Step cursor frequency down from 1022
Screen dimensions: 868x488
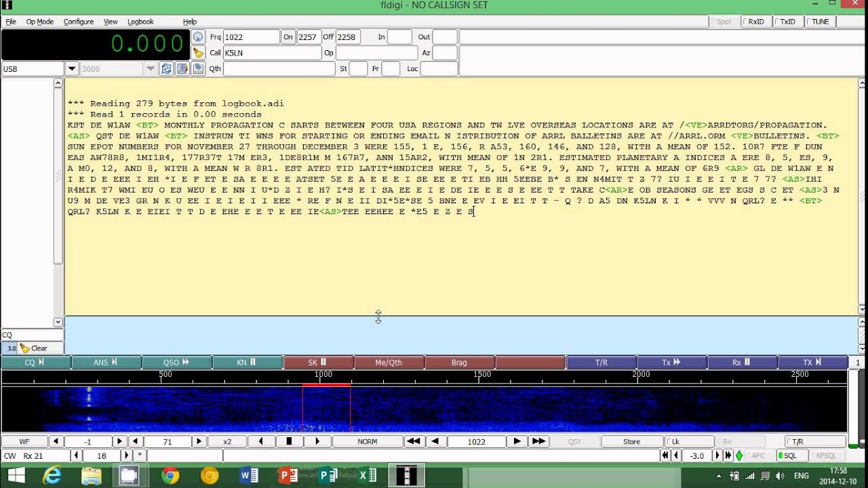[x=435, y=441]
